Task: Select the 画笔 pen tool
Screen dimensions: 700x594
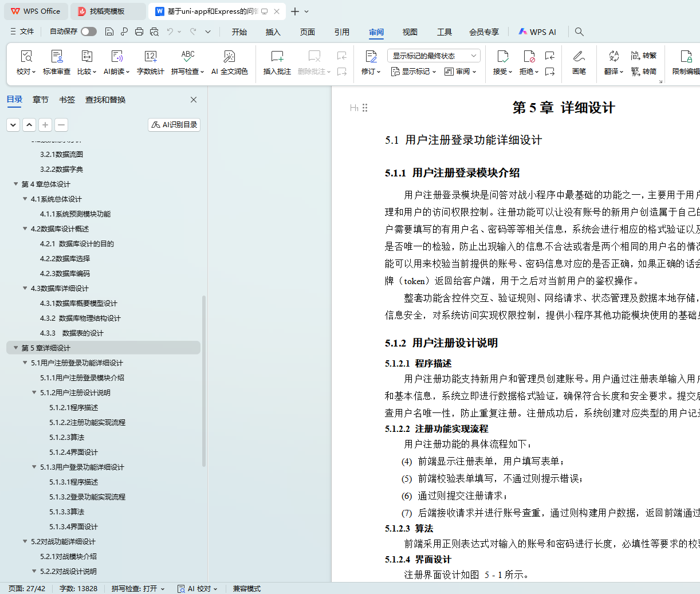Action: 579,57
